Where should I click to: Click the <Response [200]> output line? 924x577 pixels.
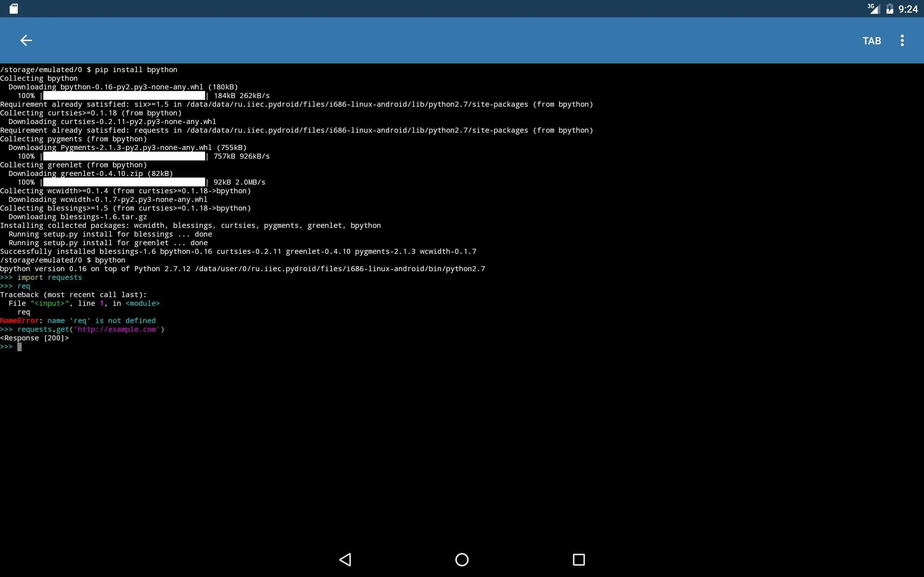[x=34, y=338]
